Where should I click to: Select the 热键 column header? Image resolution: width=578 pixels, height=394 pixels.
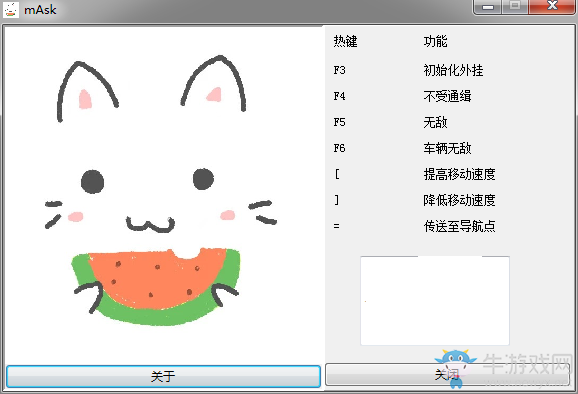point(345,41)
